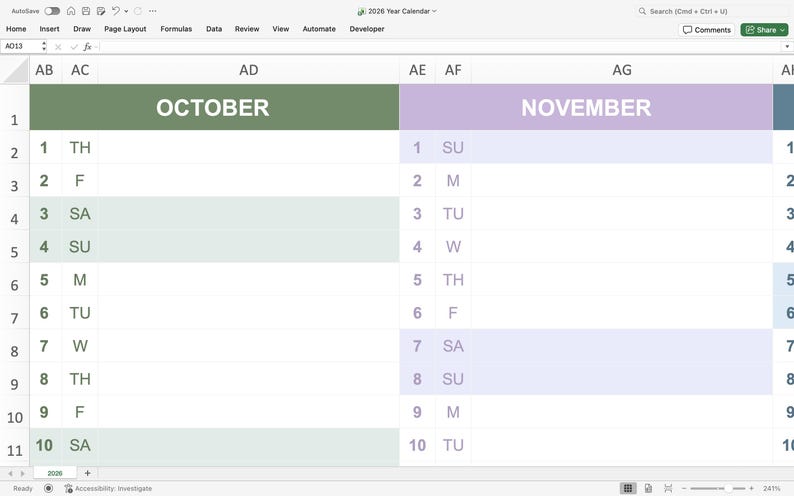Viewport: 794px width, 496px height.
Task: Select column header AF
Action: [453, 70]
